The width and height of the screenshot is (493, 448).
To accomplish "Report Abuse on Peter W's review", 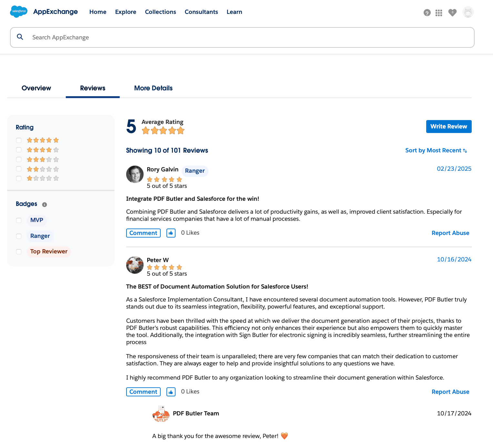I will click(x=450, y=392).
